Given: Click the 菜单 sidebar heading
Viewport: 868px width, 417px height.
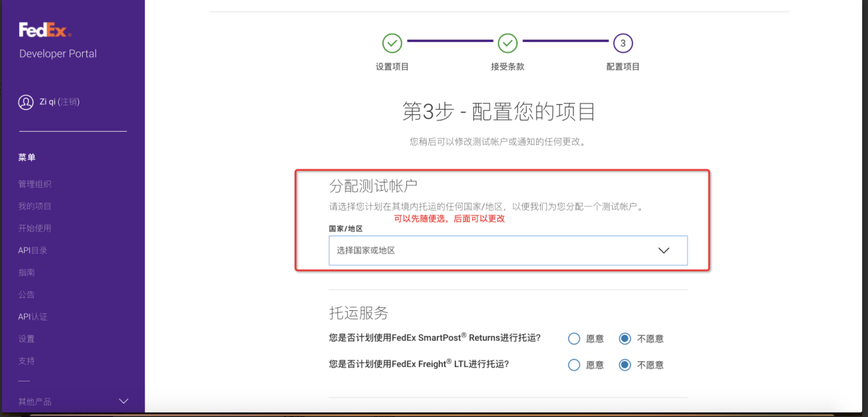Looking at the screenshot, I should pyautogui.click(x=27, y=158).
